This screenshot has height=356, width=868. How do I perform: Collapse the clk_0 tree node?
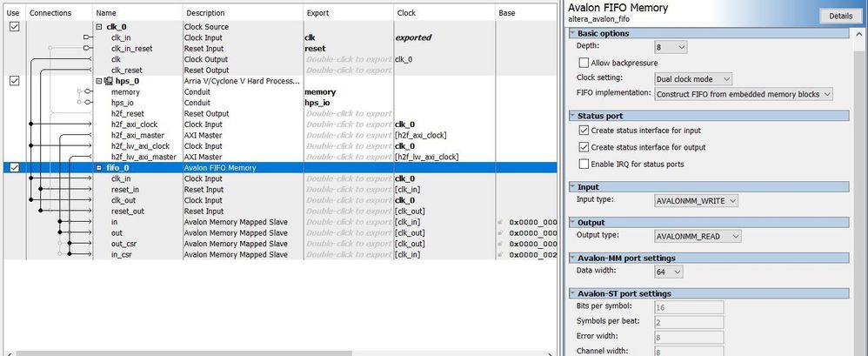[99, 27]
